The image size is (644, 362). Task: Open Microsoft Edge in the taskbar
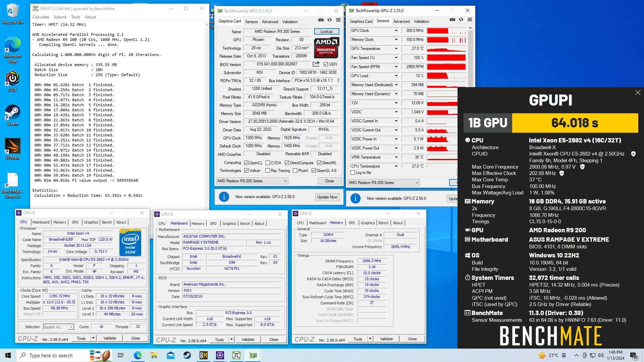click(x=138, y=355)
